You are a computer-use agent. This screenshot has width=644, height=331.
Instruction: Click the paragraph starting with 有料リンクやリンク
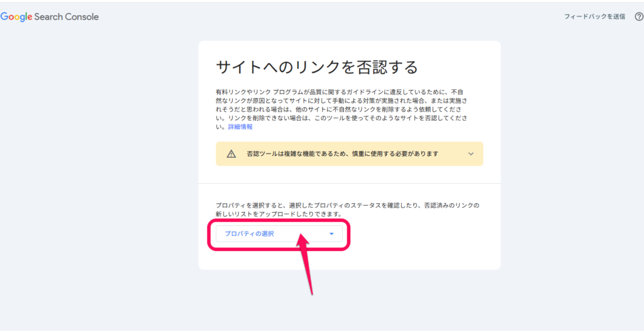pyautogui.click(x=341, y=109)
